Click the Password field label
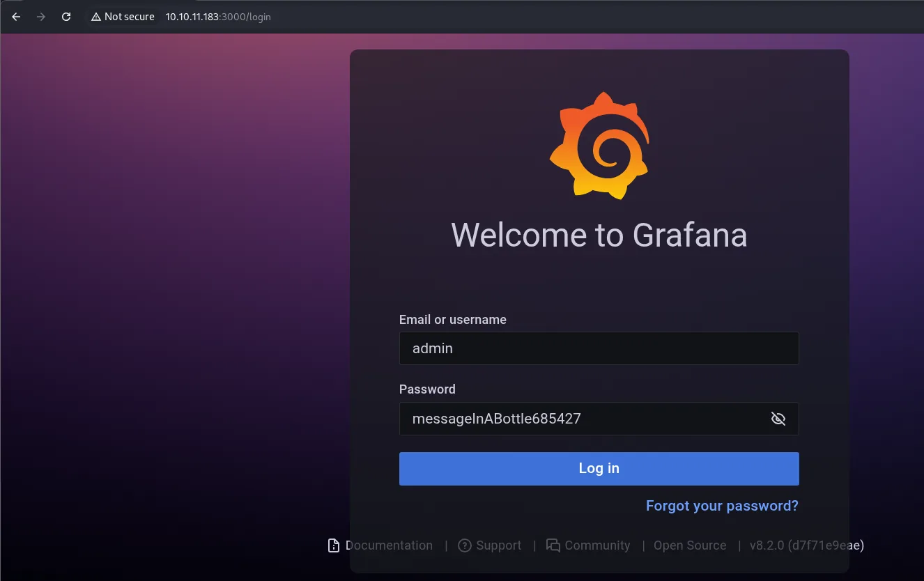 427,389
